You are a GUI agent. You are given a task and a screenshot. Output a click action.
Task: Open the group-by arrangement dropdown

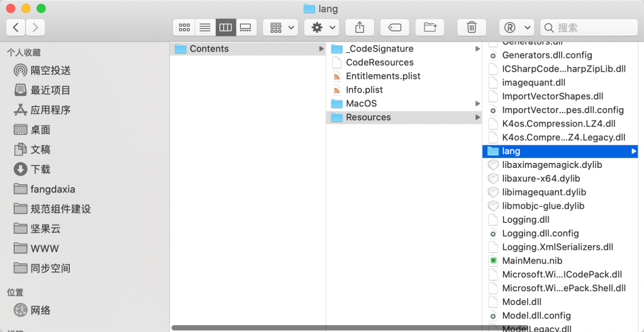pyautogui.click(x=280, y=28)
